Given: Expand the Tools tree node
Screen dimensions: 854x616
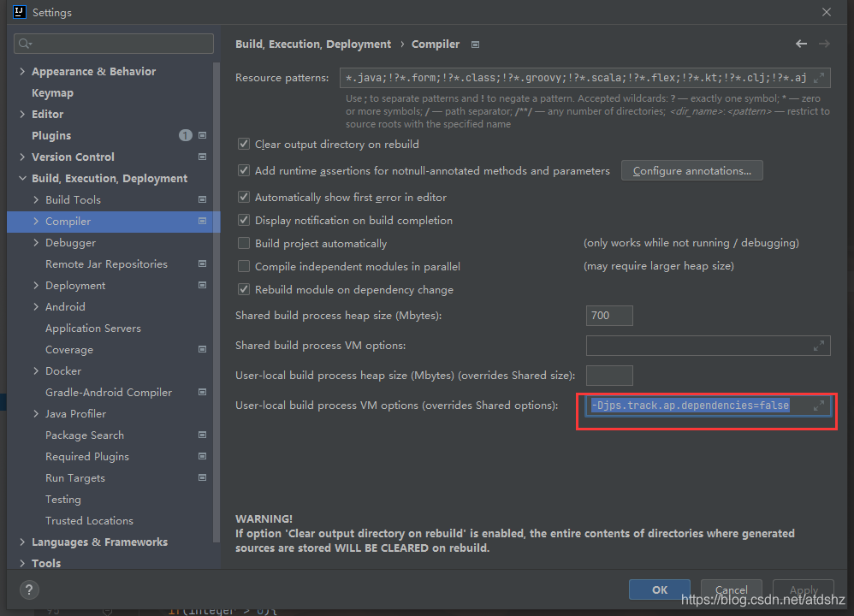Looking at the screenshot, I should [x=22, y=563].
